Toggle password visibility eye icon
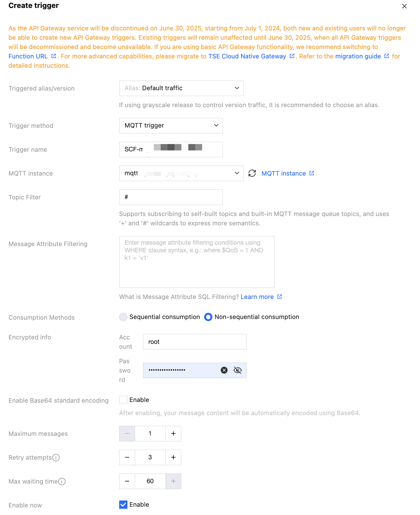Image resolution: width=420 pixels, height=515 pixels. pos(238,370)
